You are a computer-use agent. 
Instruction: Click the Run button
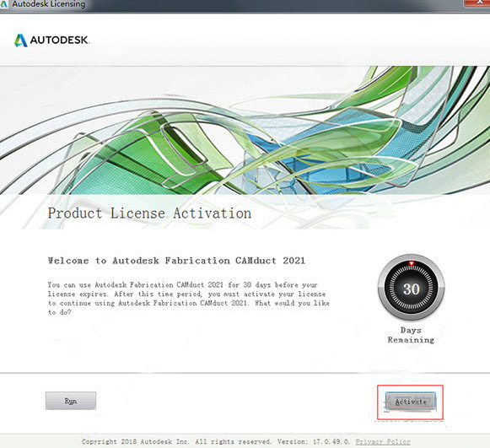click(71, 401)
